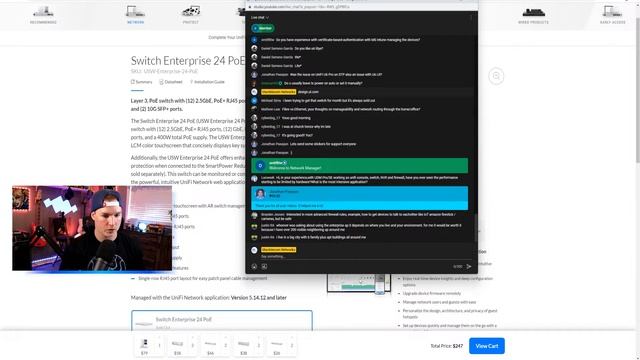Viewport: 640px width, 360px height.
Task: Open the live chat three-dot menu
Action: coord(471,18)
